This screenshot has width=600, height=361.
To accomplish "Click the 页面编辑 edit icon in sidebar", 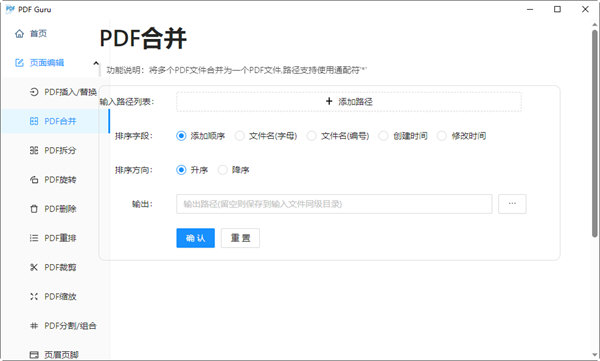I will point(19,63).
